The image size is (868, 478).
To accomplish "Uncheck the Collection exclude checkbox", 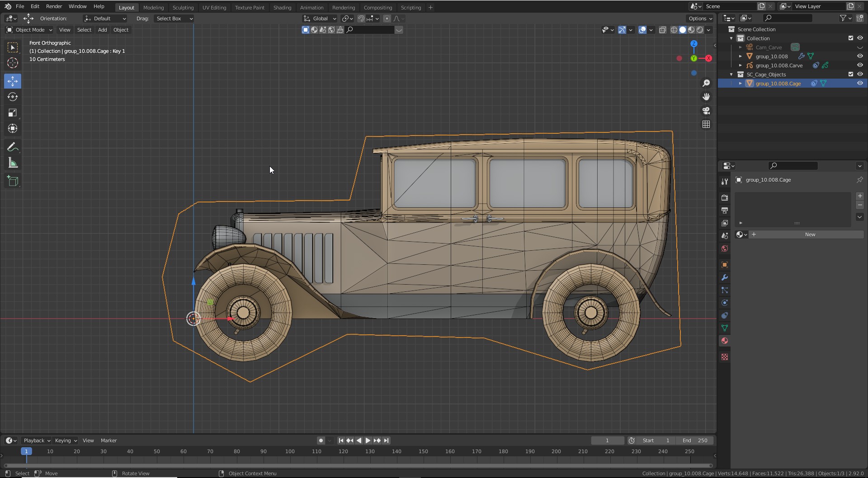I will tap(851, 38).
